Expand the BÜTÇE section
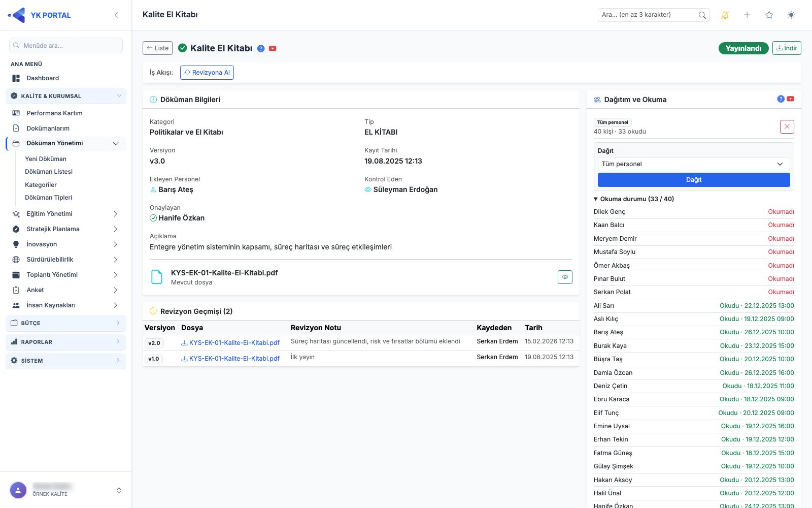The width and height of the screenshot is (812, 508). [66, 323]
